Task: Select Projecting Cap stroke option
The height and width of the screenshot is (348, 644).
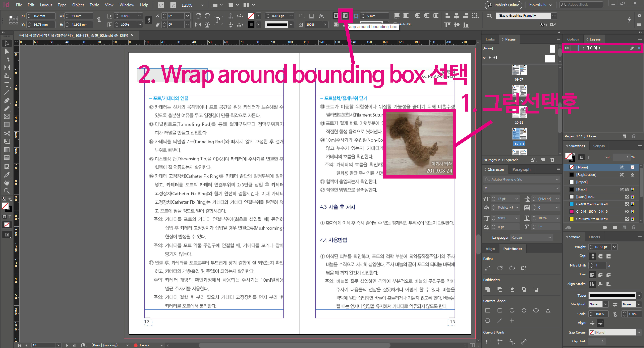Action: coord(609,256)
